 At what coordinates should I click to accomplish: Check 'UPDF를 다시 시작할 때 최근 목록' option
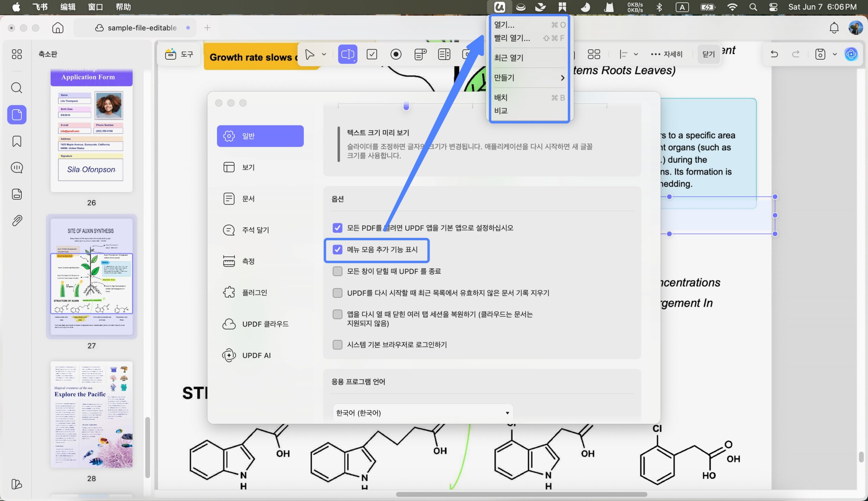click(337, 293)
